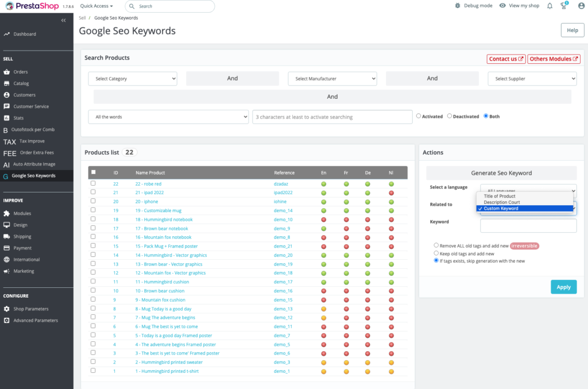The image size is (588, 389).
Task: Click Nl red status dot for ipad 2022
Action: pyautogui.click(x=391, y=193)
